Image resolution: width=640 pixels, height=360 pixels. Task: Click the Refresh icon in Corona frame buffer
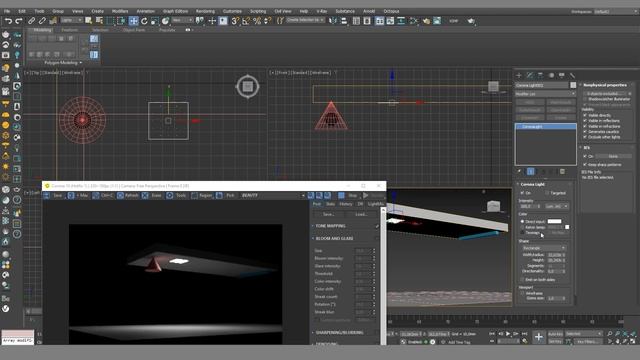120,196
